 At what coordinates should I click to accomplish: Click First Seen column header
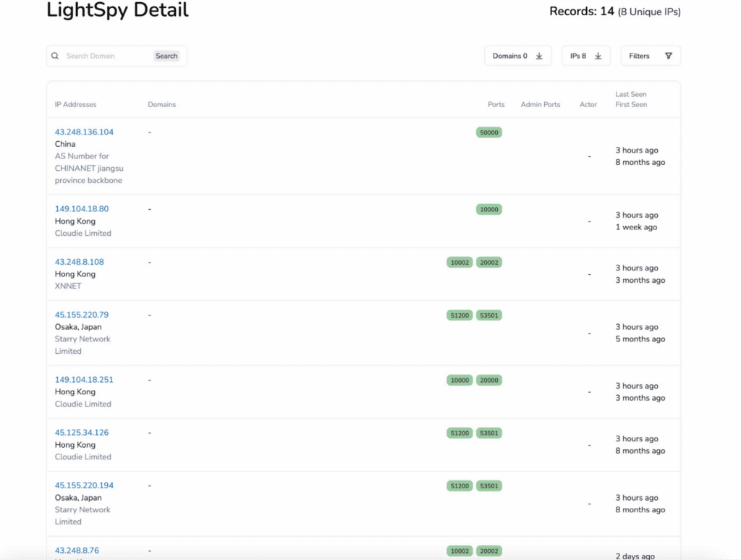tap(631, 104)
